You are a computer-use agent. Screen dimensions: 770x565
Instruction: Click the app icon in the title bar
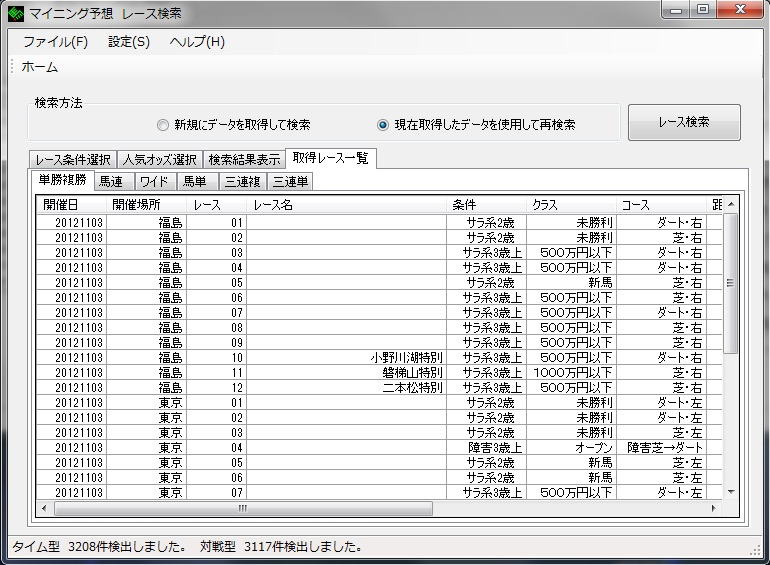(x=15, y=13)
